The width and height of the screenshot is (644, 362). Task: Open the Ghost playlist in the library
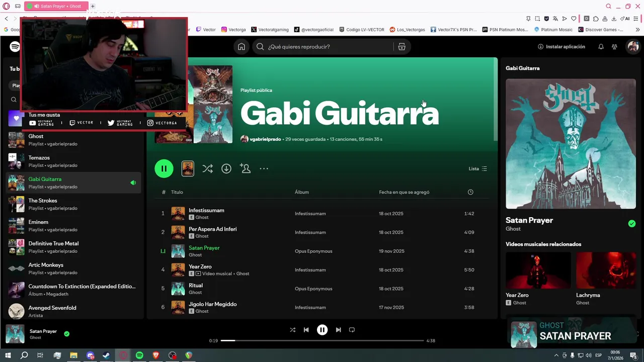[x=73, y=140]
